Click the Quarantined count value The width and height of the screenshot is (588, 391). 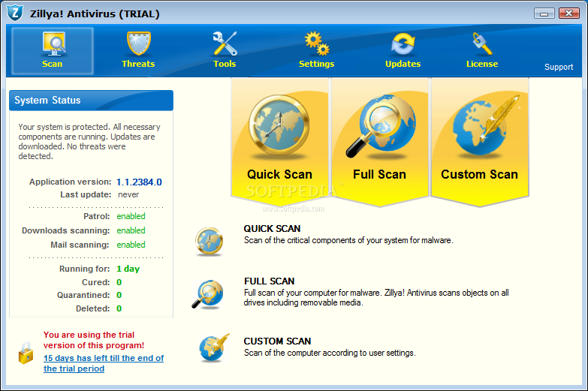point(119,295)
